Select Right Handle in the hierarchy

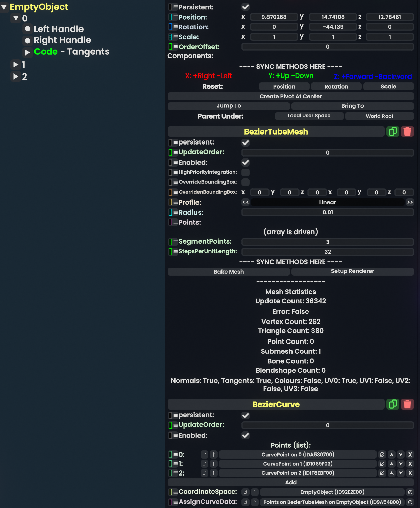pos(62,40)
